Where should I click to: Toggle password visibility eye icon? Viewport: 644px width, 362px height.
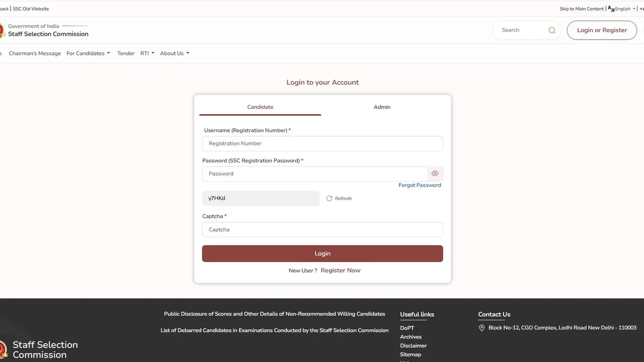(435, 173)
